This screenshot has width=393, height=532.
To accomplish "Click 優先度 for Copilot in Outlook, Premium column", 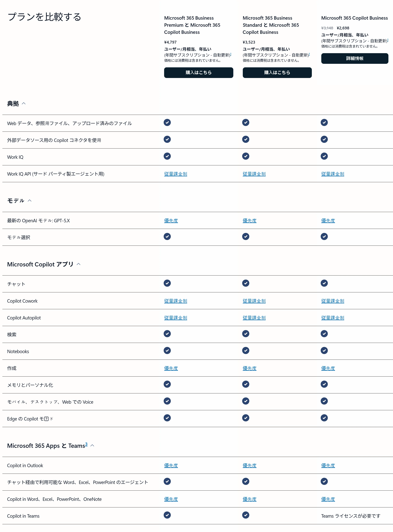I will [171, 466].
